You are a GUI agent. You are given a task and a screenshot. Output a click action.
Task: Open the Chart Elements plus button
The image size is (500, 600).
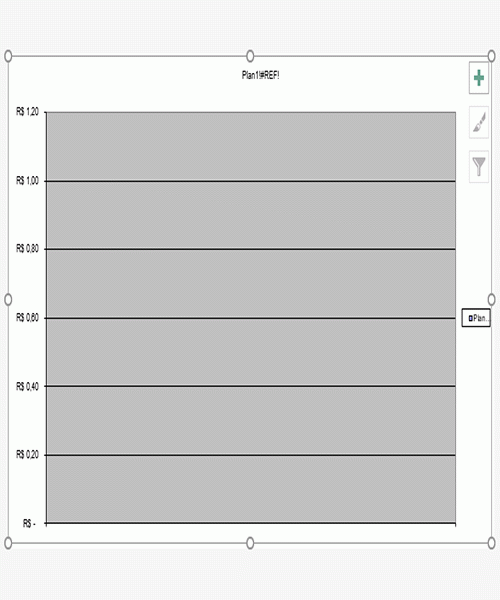point(479,78)
